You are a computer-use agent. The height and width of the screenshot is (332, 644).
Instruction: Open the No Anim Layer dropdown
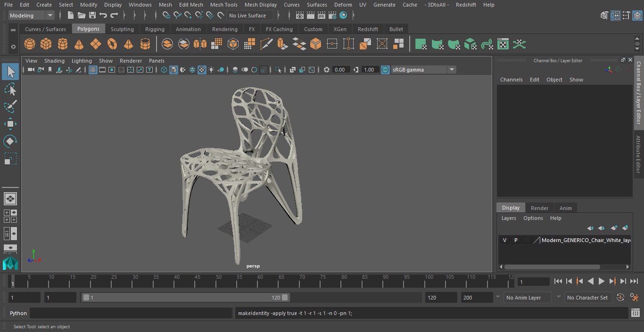coord(528,298)
